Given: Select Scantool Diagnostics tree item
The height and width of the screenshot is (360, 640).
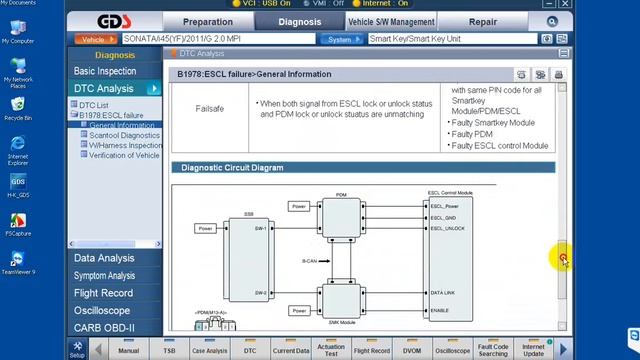Looking at the screenshot, I should (x=124, y=135).
